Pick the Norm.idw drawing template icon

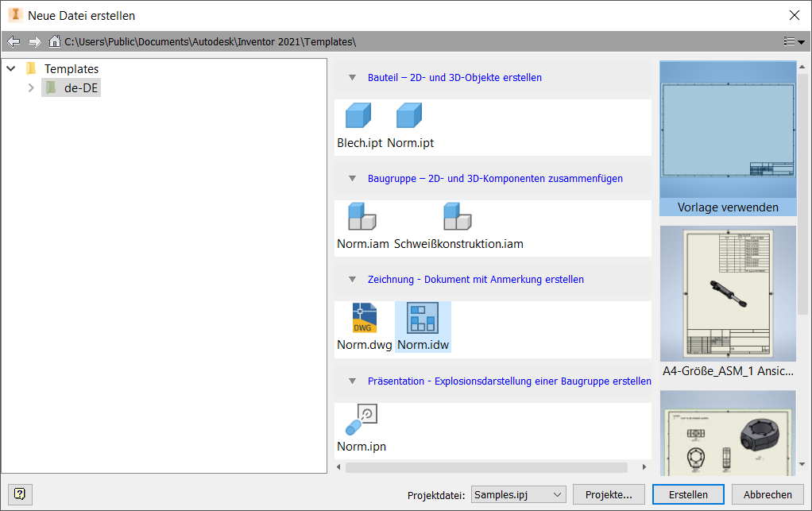[x=423, y=318]
